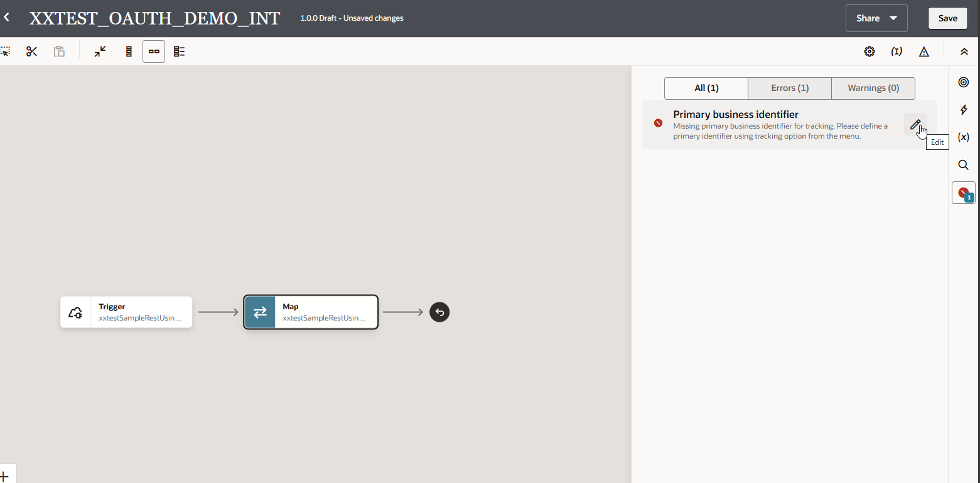Switch to the Errors (1) tab

pos(789,88)
